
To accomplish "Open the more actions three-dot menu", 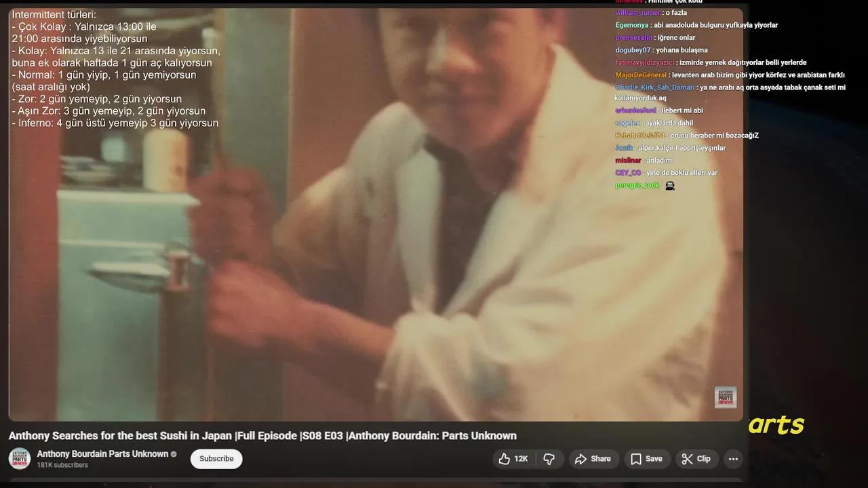I will (733, 459).
